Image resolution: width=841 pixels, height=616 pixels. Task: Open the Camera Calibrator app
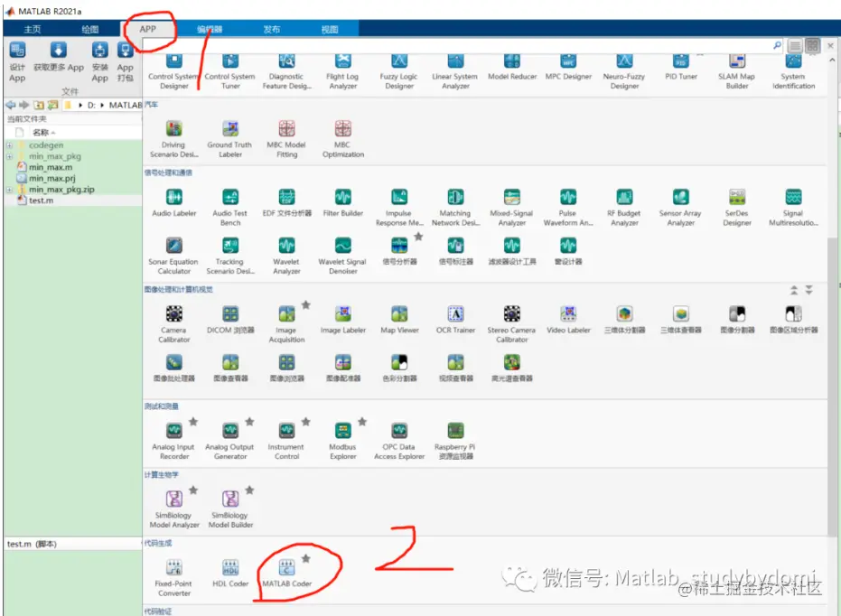[173, 324]
